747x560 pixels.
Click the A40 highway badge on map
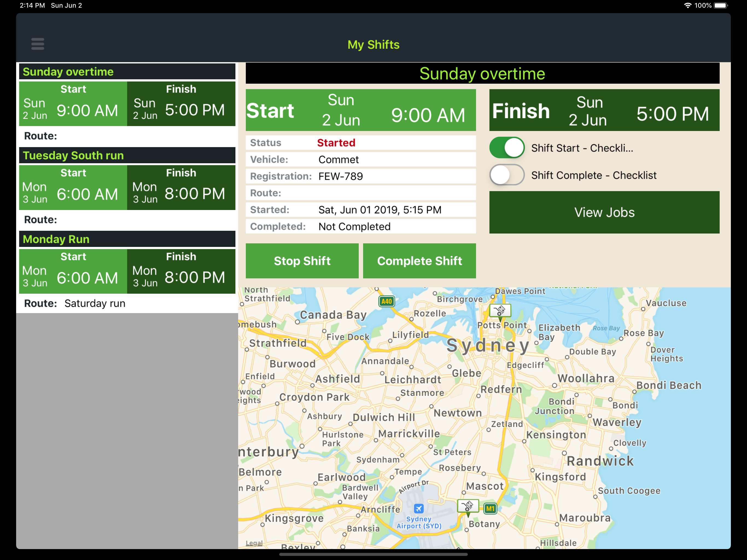[386, 301]
